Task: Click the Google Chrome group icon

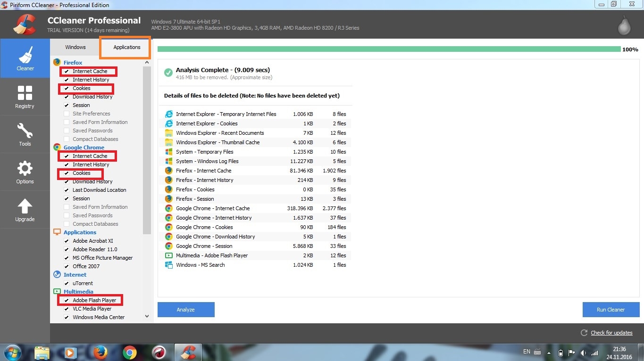Action: pyautogui.click(x=57, y=147)
